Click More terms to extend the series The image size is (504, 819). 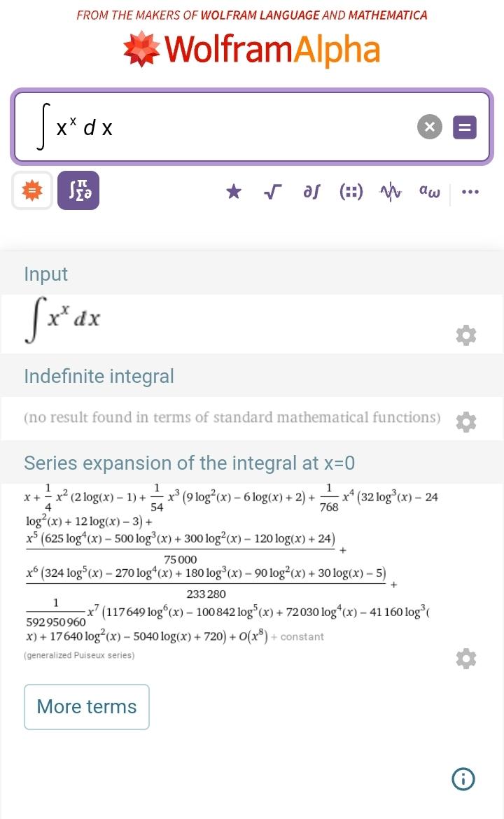pyautogui.click(x=86, y=706)
